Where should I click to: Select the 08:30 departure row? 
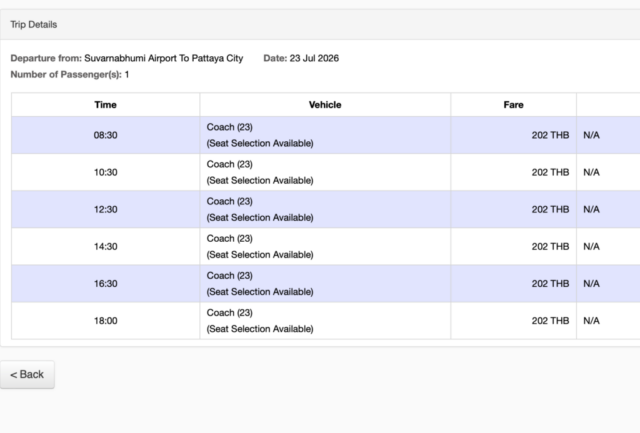pyautogui.click(x=326, y=135)
